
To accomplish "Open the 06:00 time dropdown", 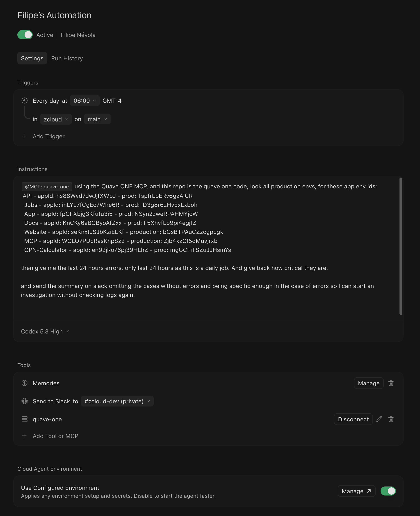I will tap(85, 101).
